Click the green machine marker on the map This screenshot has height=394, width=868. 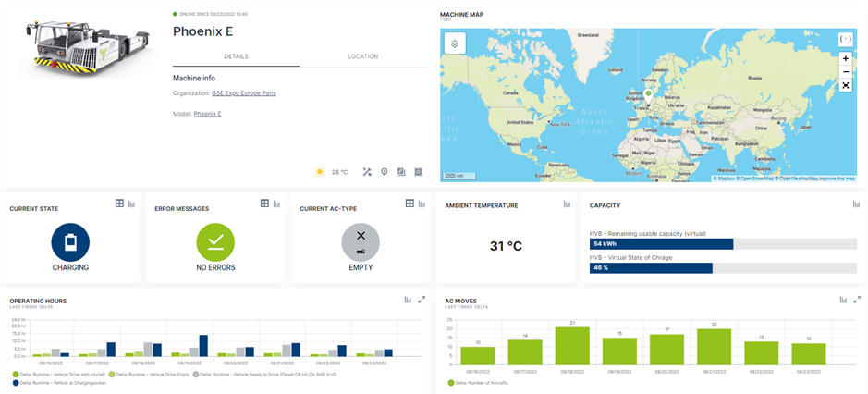click(x=648, y=93)
